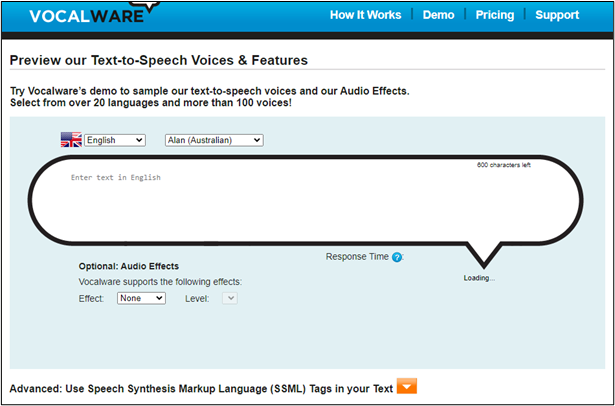Go to the Demo page
The height and width of the screenshot is (406, 615).
coord(439,15)
